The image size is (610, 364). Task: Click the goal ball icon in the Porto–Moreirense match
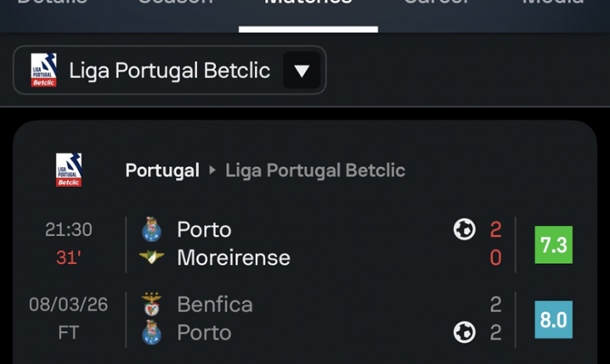tap(464, 229)
